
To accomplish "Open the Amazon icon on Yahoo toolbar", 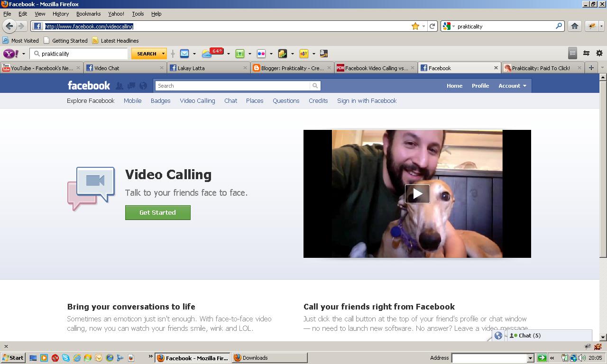I will [x=323, y=54].
